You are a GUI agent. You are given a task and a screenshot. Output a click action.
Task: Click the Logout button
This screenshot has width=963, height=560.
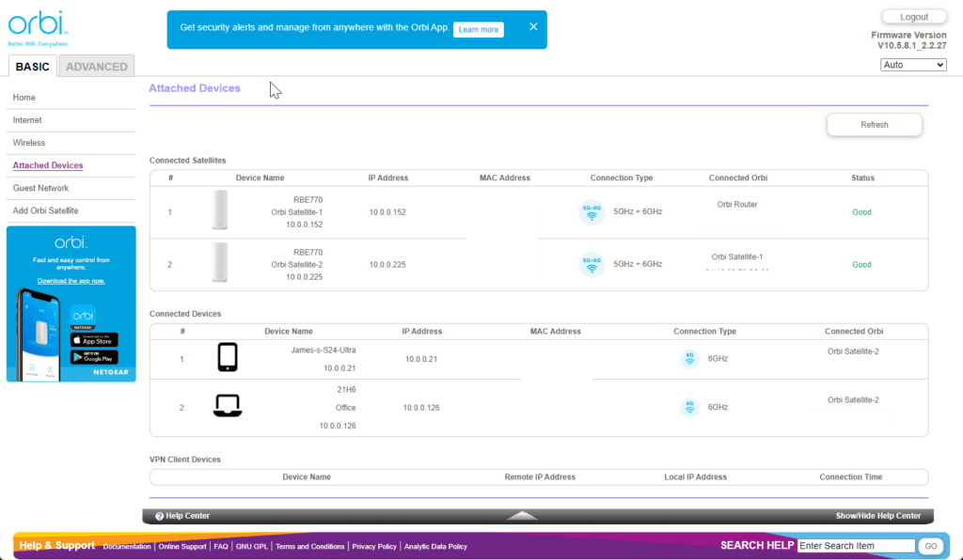(x=913, y=17)
